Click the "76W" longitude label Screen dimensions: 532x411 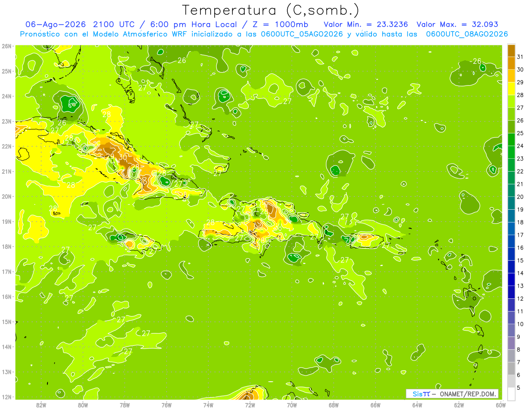pyautogui.click(x=166, y=405)
